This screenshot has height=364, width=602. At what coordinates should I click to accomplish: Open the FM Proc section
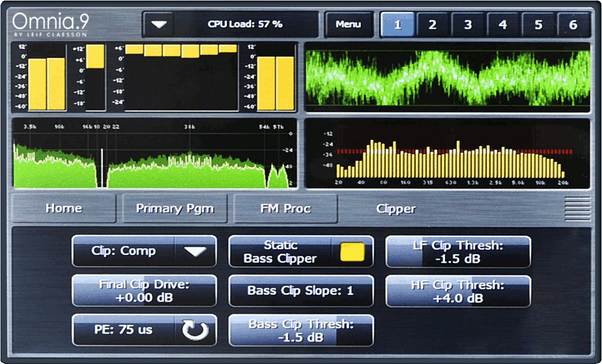[286, 209]
